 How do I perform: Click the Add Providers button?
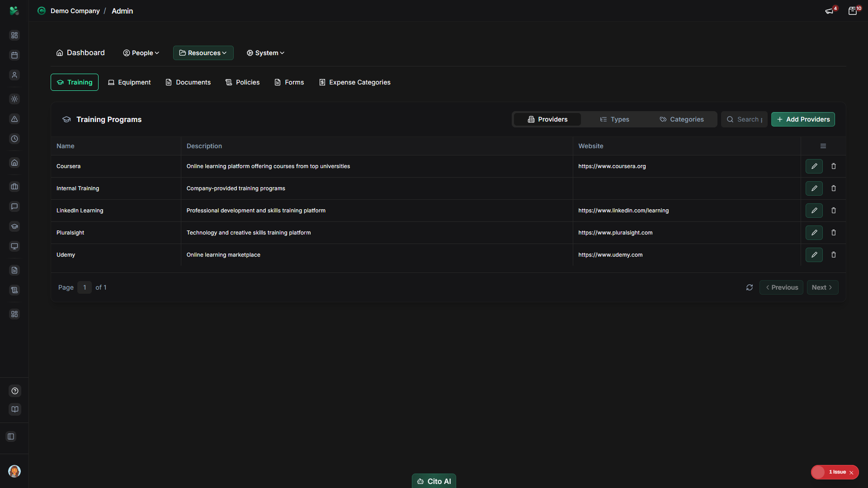(x=803, y=119)
